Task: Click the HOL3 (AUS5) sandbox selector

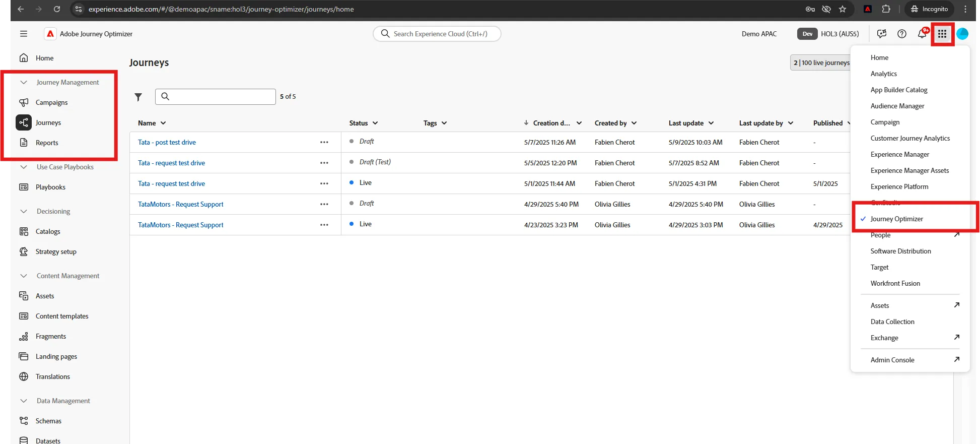Action: pos(828,34)
